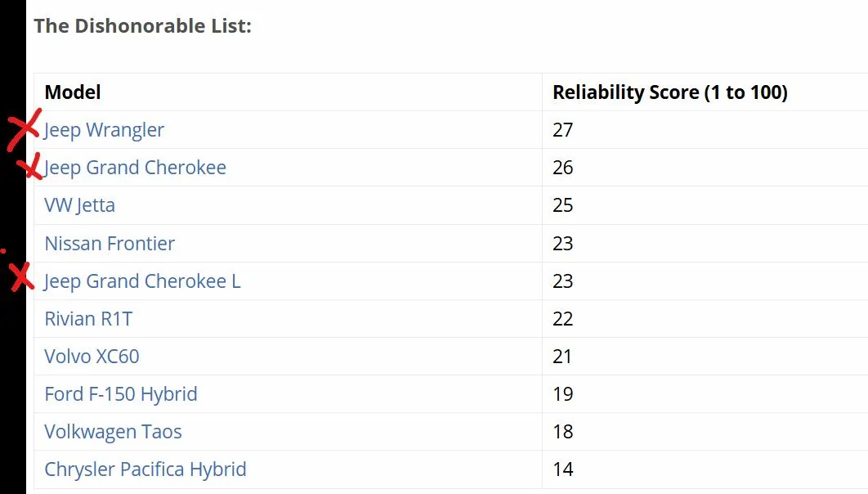Screen dimensions: 868x494
Task: Open the Jeep Grand Cherokee link
Action: pos(135,168)
